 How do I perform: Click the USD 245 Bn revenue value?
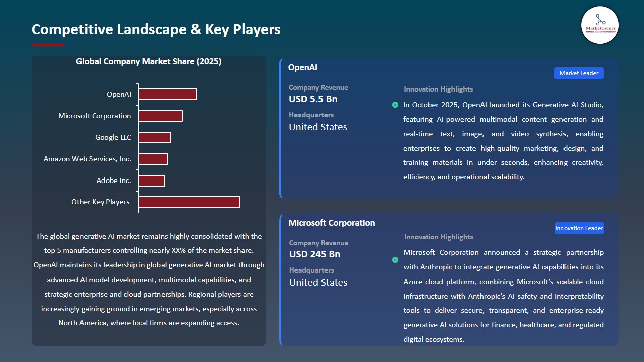[x=314, y=254]
